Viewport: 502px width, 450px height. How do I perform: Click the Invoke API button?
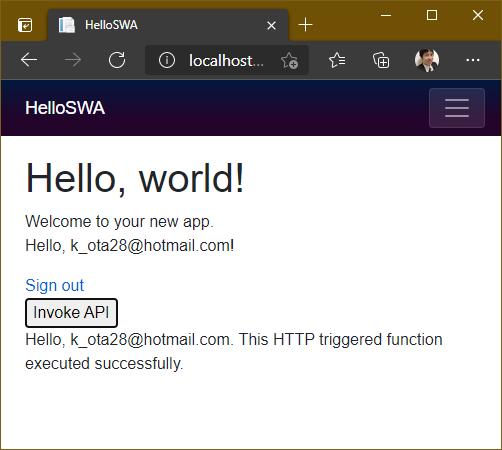[71, 313]
